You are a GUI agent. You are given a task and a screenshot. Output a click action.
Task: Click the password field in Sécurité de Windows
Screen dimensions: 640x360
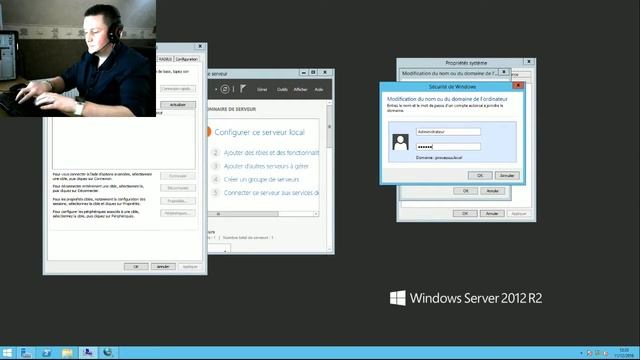tap(448, 147)
